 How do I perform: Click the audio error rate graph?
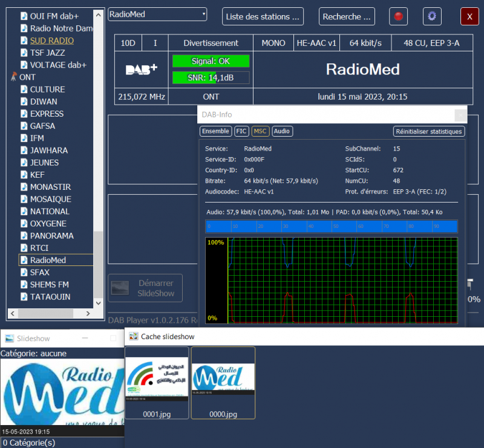[x=332, y=281]
